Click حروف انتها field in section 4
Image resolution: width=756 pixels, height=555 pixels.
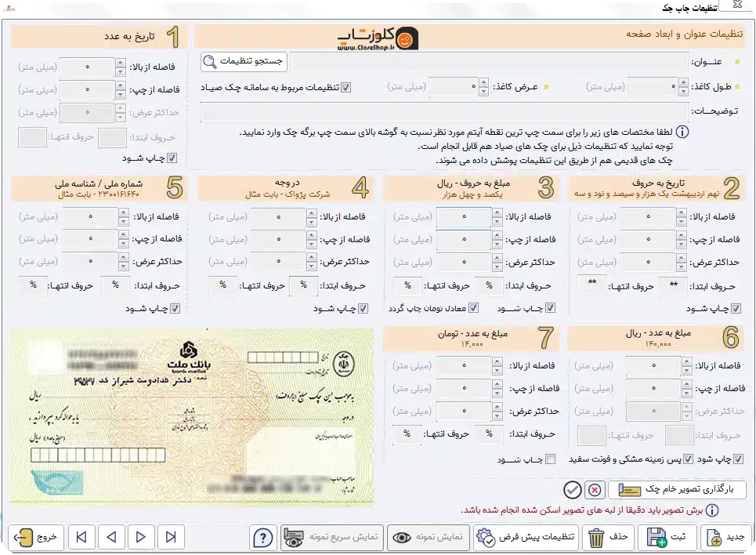point(222,285)
